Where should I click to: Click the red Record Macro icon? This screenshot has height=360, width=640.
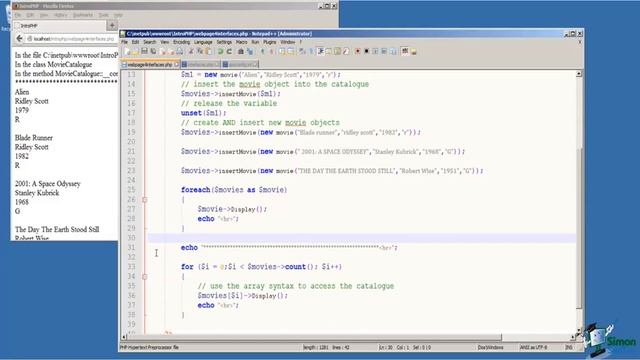point(357,51)
